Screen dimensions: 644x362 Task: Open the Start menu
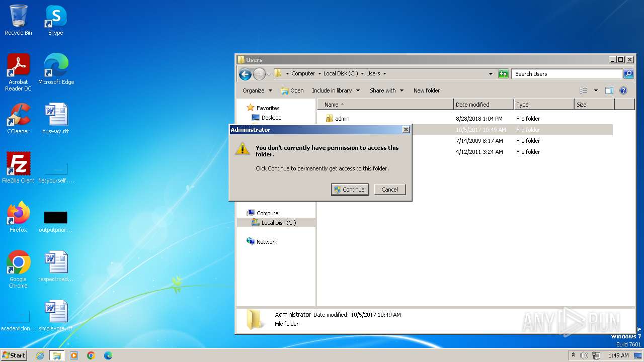pos(14,355)
